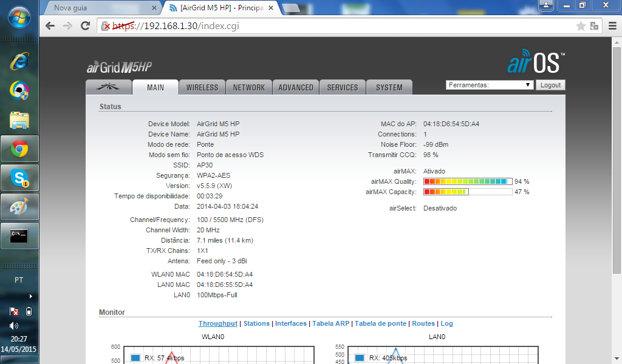Open the SYSTEM tab

(x=389, y=87)
